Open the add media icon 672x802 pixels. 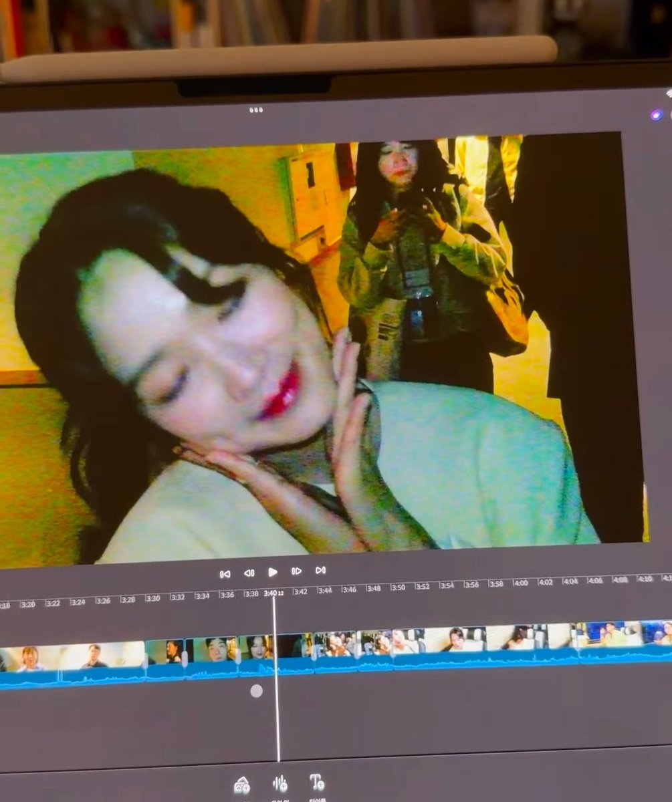point(242,785)
